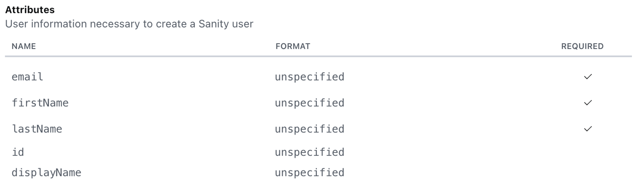Select the id attribute name

click(18, 152)
